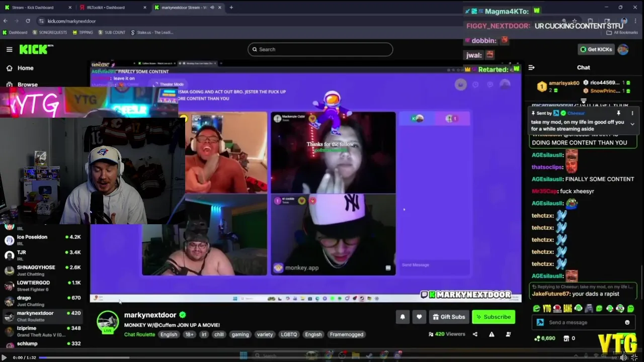
Task: Click the variety tag
Action: (265, 334)
